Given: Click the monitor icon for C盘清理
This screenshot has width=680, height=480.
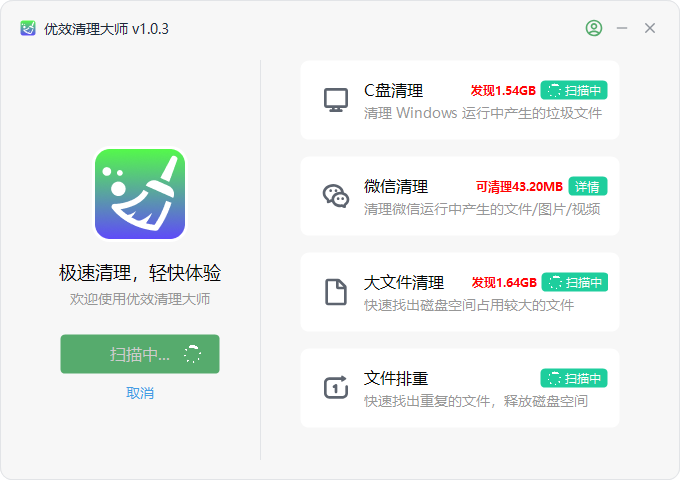Looking at the screenshot, I should 336,100.
